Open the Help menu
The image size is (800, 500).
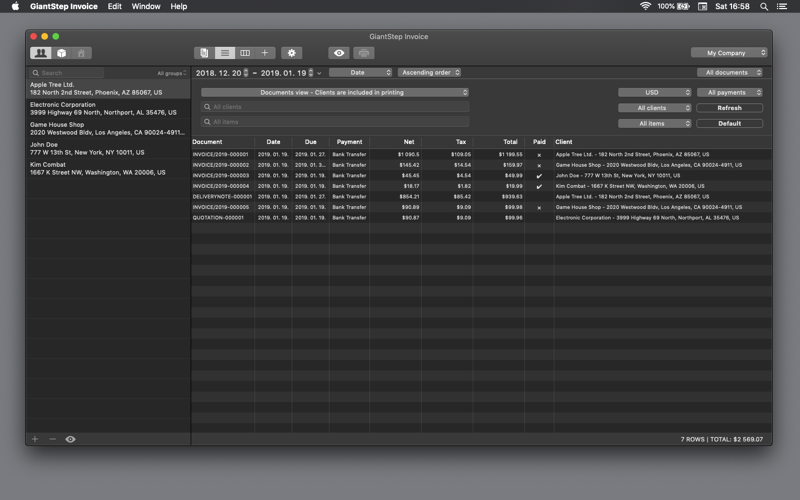pyautogui.click(x=179, y=6)
